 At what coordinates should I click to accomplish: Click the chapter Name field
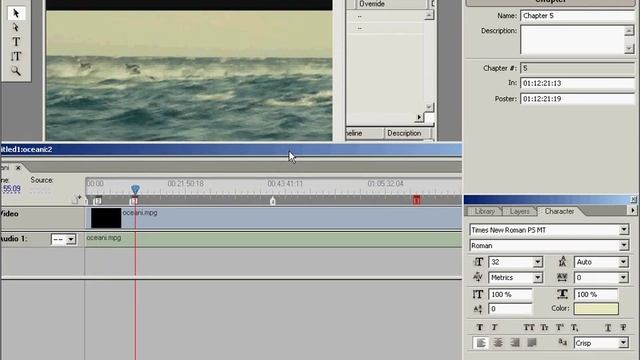coord(577,16)
